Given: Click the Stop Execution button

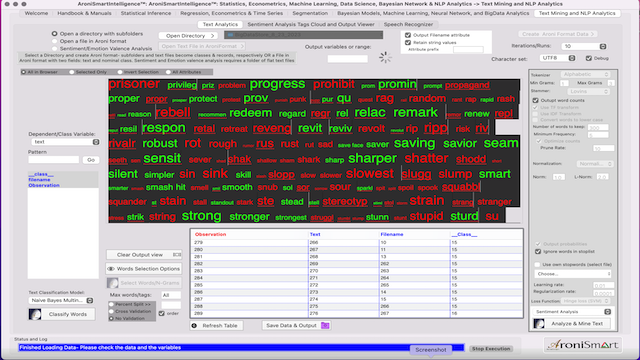Looking at the screenshot, I should coord(491,349).
